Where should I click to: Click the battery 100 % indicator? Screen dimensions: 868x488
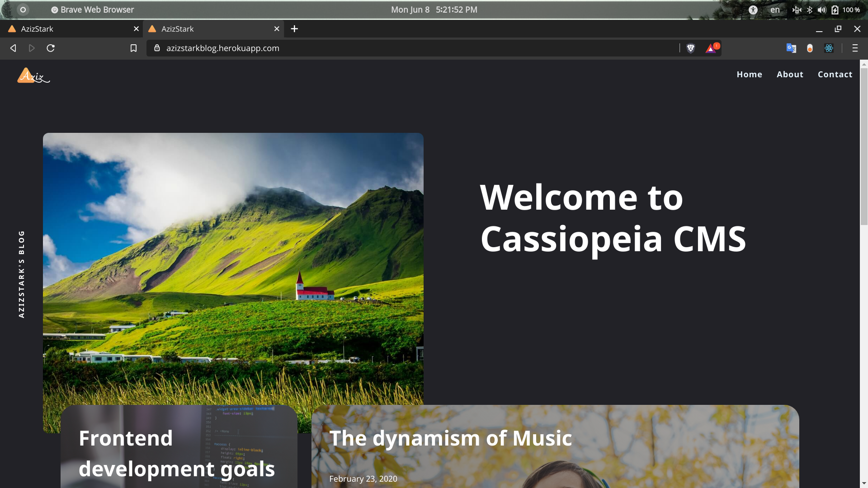click(845, 9)
